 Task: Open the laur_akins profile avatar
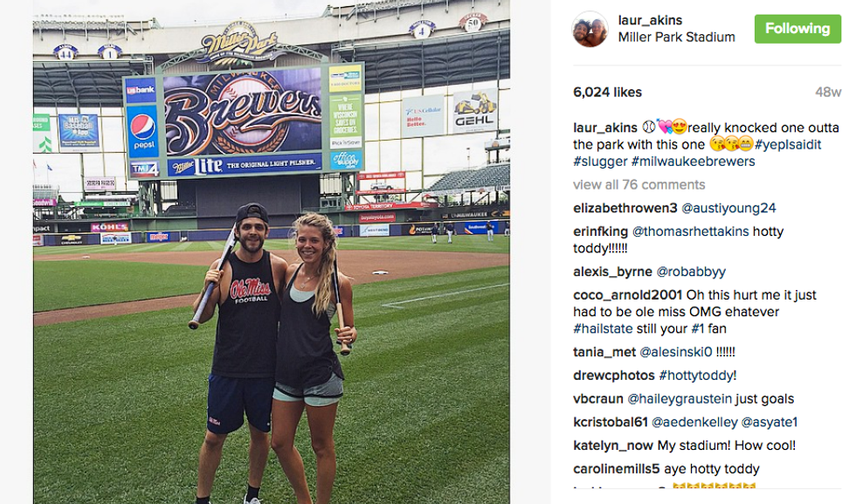pos(590,29)
